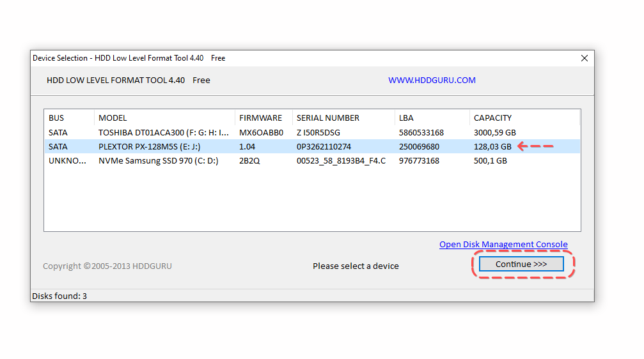Open Disk Management Console link
Image resolution: width=644 pixels, height=359 pixels.
pyautogui.click(x=503, y=245)
